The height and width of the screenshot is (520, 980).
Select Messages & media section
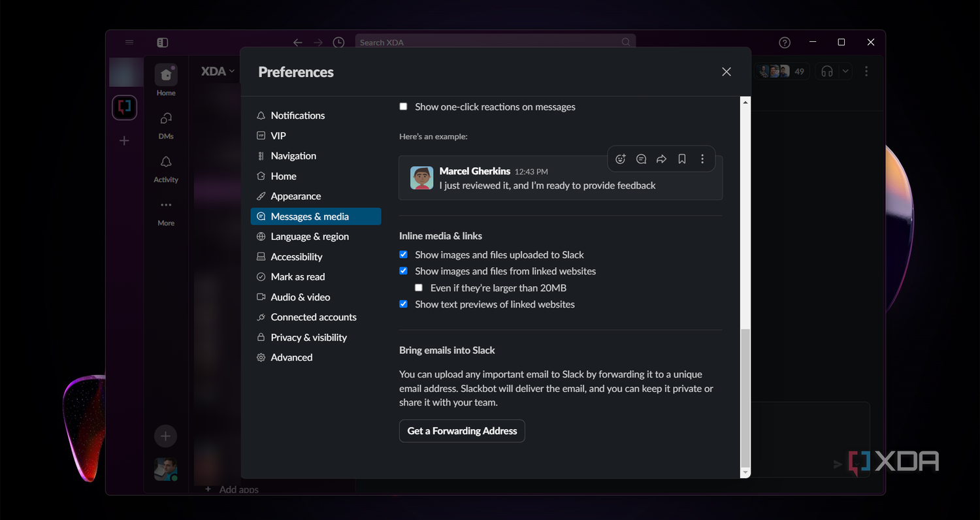(316, 216)
